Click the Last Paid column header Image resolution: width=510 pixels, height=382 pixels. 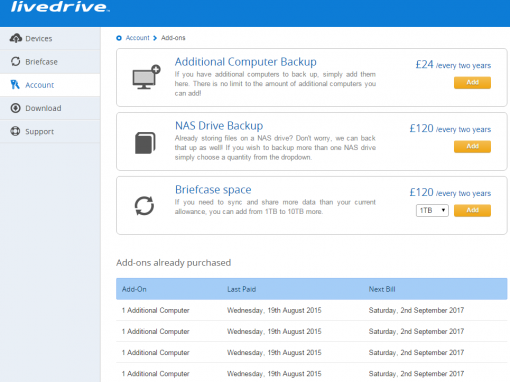pyautogui.click(x=241, y=289)
